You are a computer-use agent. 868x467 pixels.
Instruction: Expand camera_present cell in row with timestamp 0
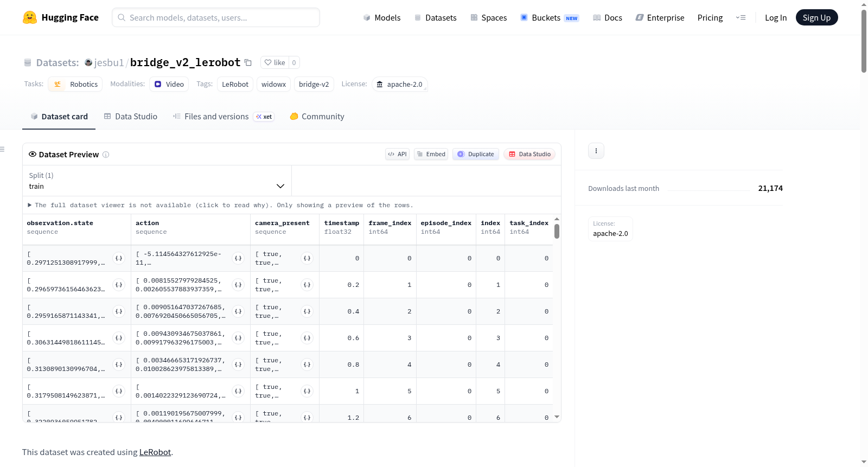(307, 258)
